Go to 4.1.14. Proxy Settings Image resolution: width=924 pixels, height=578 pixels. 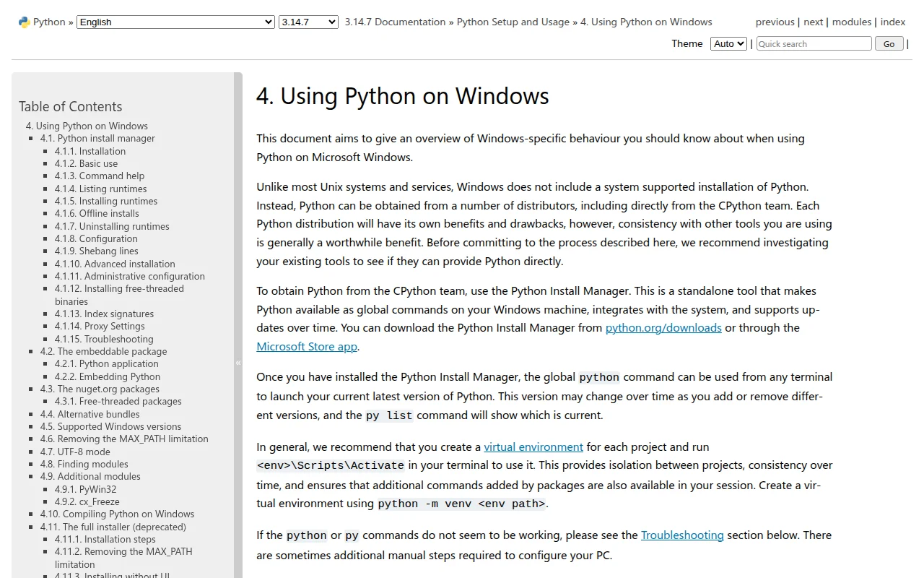coord(100,326)
